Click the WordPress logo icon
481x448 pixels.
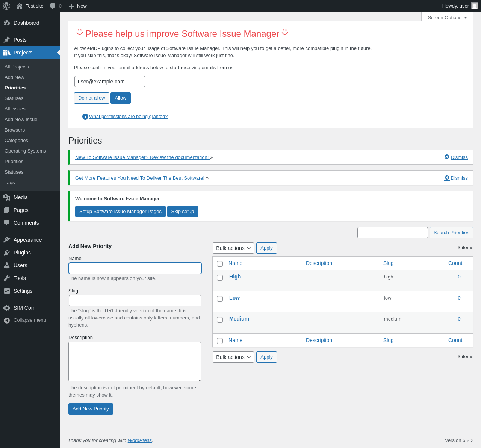click(6, 6)
